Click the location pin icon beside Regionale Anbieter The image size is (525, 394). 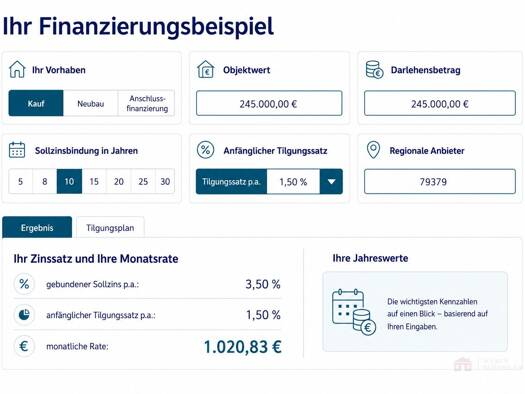(x=373, y=150)
